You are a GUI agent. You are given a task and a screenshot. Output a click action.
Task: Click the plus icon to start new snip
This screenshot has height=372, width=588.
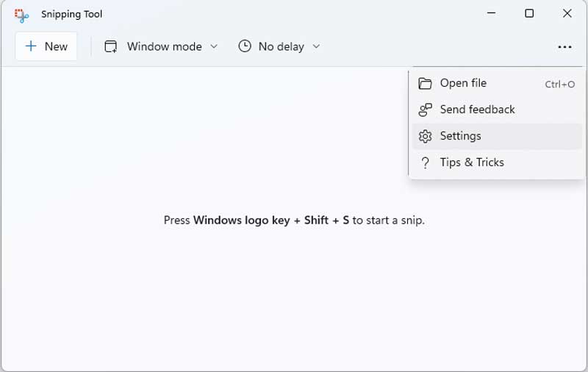tap(31, 46)
